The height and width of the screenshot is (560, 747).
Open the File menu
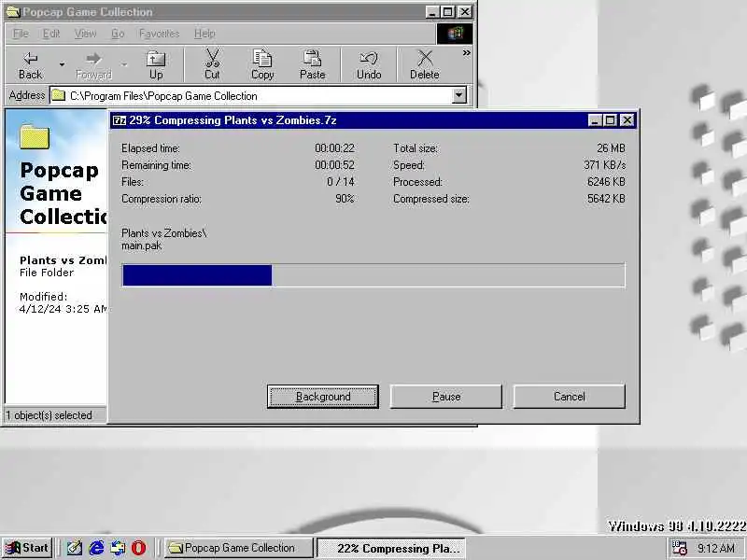coord(21,34)
